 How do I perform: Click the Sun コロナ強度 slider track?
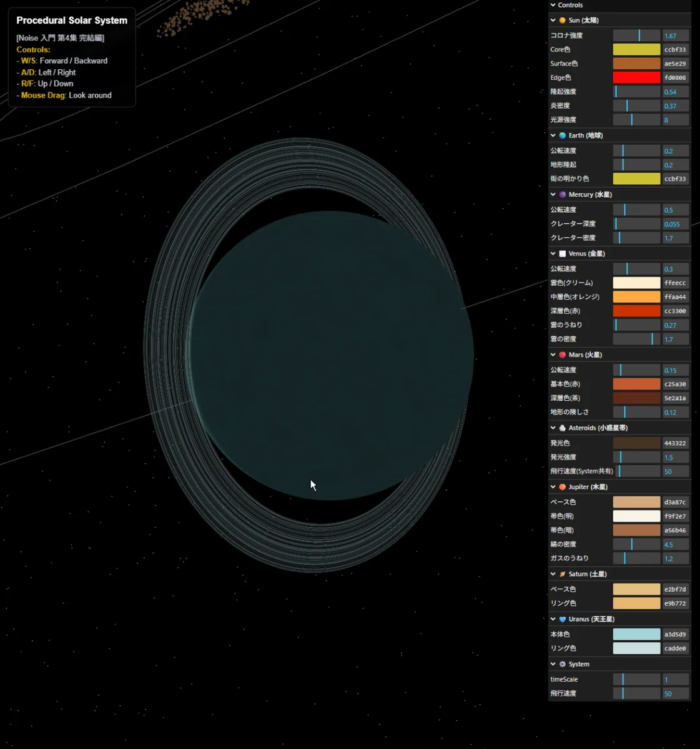pos(636,36)
